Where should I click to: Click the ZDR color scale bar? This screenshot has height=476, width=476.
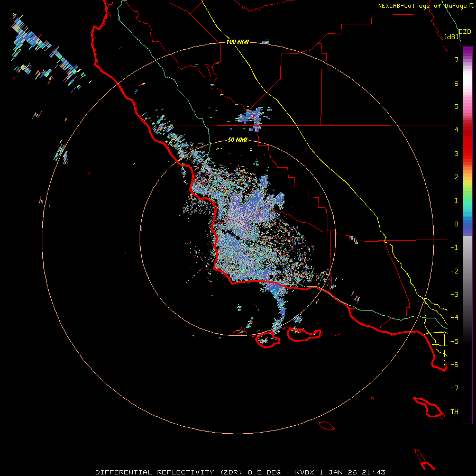coord(467,235)
